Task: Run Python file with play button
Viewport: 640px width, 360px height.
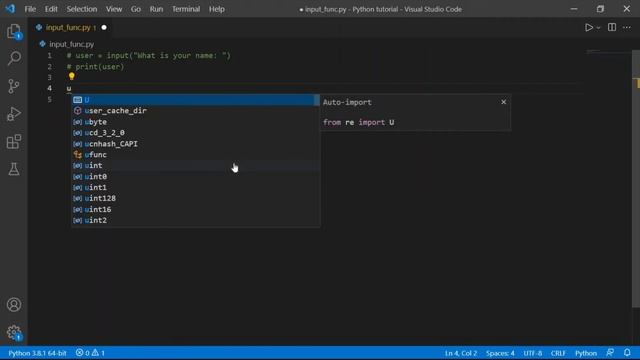Action: point(589,27)
